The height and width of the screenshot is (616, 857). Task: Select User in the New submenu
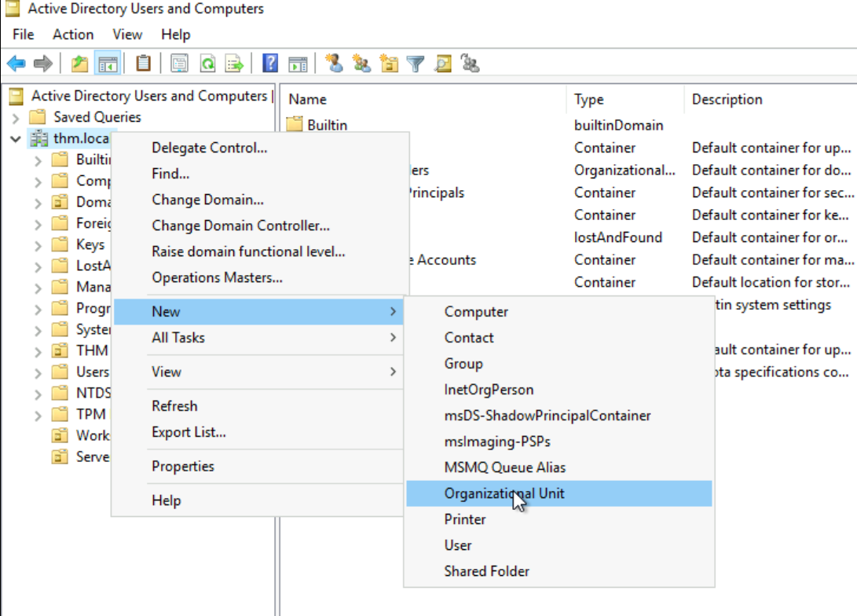(x=458, y=545)
